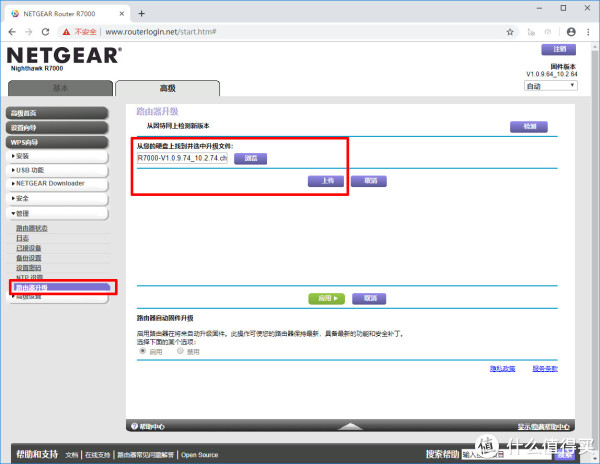Select the 禁用 auto-upgrade radio button
The width and height of the screenshot is (600, 464).
[180, 351]
